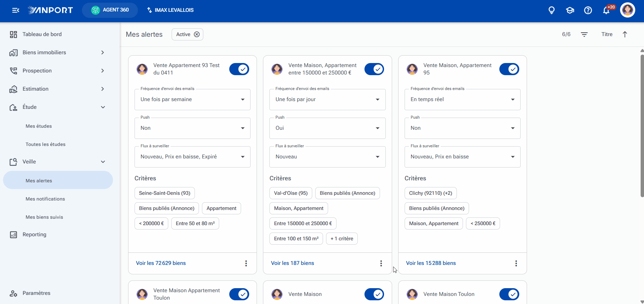Open the help question mark icon
Image resolution: width=644 pixels, height=304 pixels.
[588, 10]
